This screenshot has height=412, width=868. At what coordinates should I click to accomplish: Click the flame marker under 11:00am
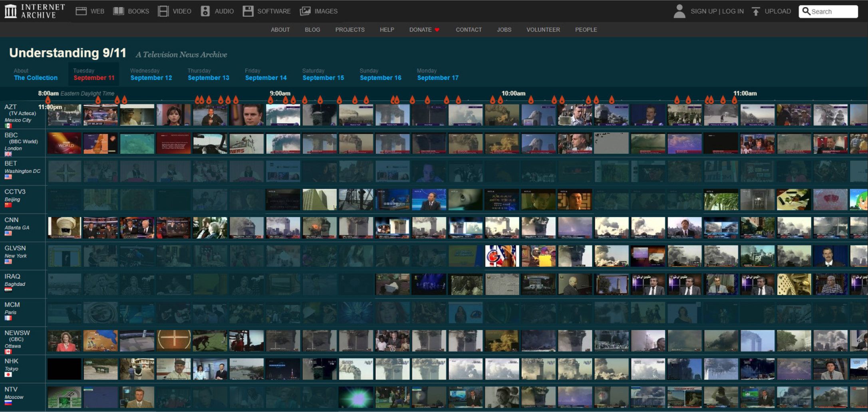(734, 100)
